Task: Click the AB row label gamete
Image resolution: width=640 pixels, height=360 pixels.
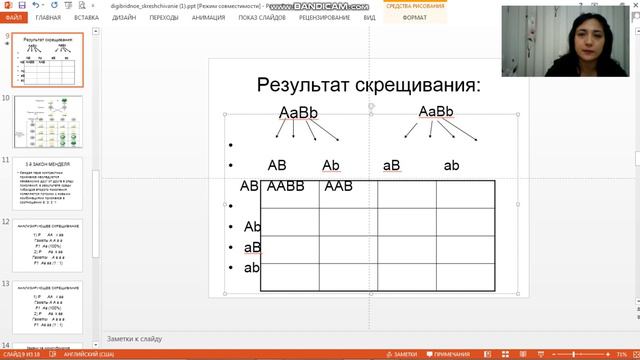Action: [249, 186]
